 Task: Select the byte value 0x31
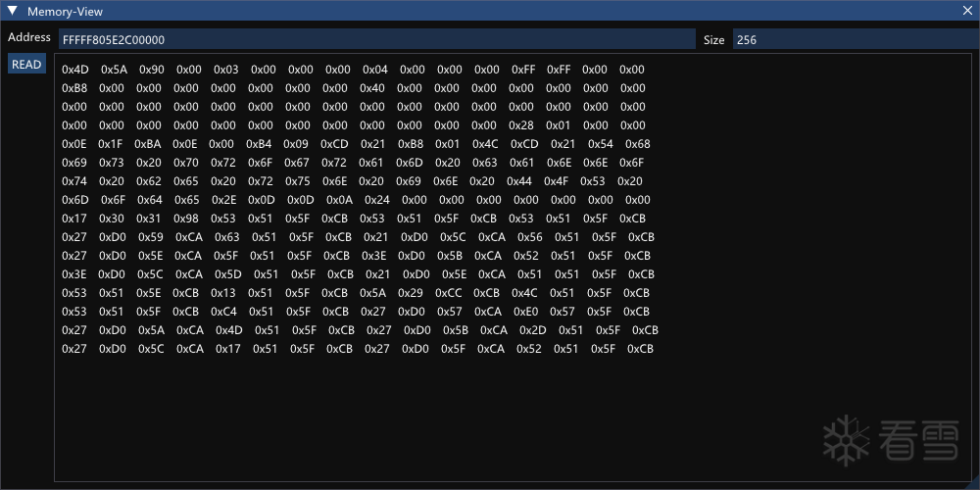(149, 219)
